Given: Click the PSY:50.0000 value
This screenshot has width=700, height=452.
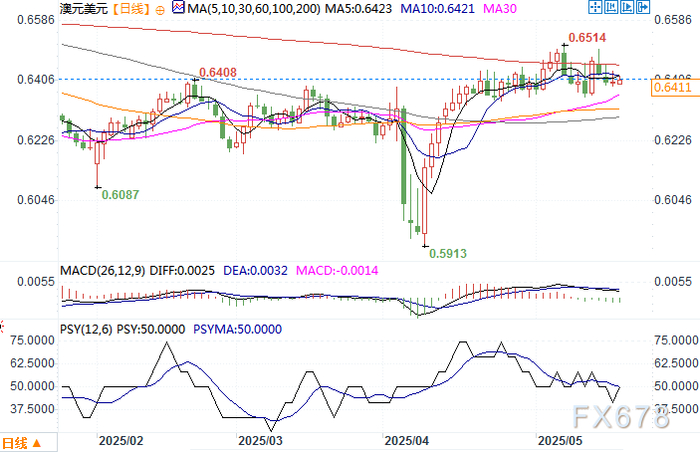Looking at the screenshot, I should click(151, 330).
